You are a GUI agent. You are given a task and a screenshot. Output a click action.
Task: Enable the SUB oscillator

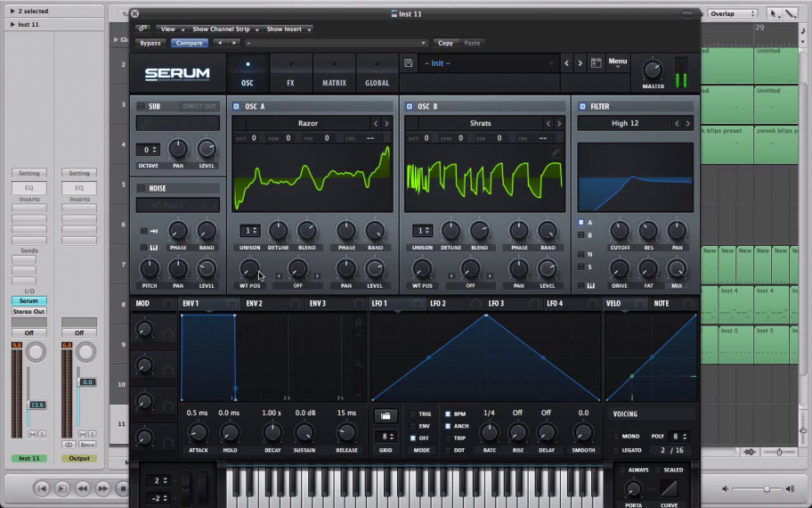(x=141, y=106)
